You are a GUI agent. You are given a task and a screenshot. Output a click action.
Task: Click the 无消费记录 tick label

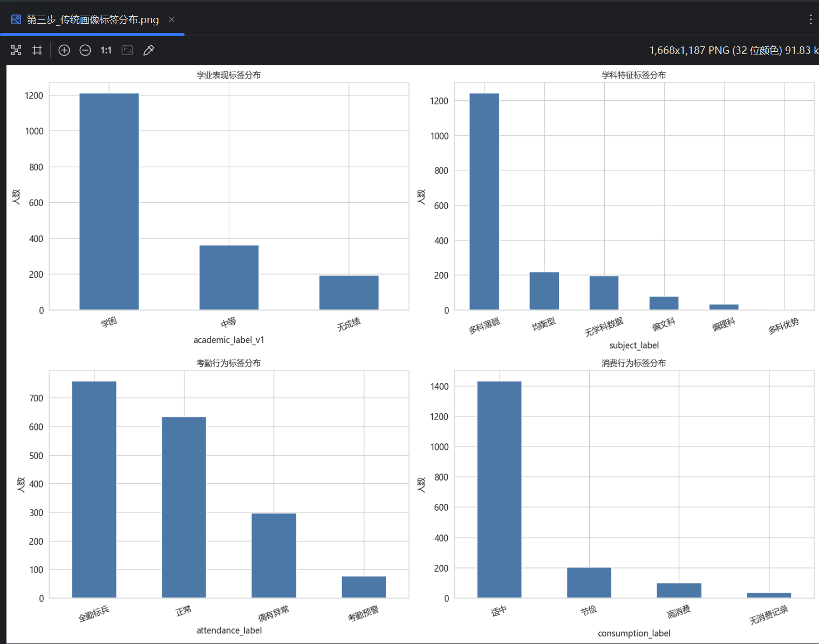[769, 615]
